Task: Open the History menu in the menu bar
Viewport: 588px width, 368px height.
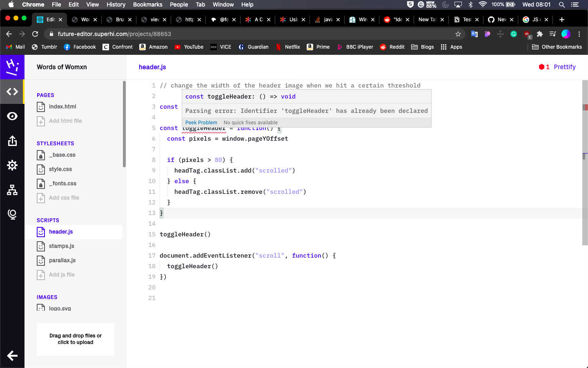Action: (x=116, y=4)
